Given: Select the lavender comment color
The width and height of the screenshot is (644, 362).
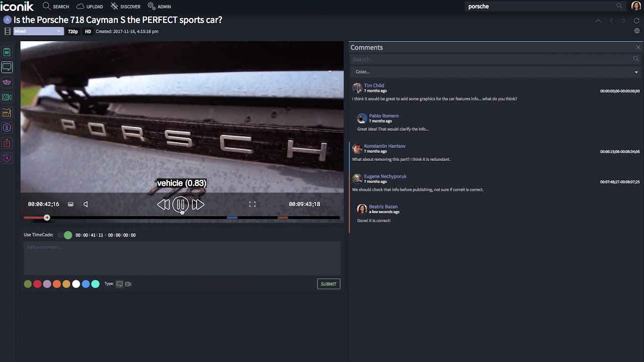Looking at the screenshot, I should point(47,284).
